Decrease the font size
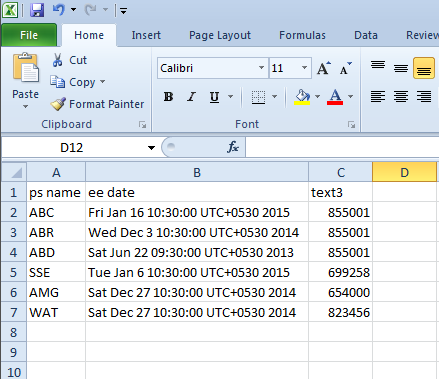 346,68
